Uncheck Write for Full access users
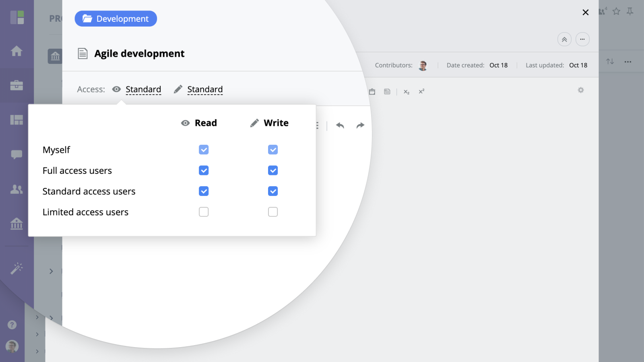The width and height of the screenshot is (644, 362). coord(273,171)
